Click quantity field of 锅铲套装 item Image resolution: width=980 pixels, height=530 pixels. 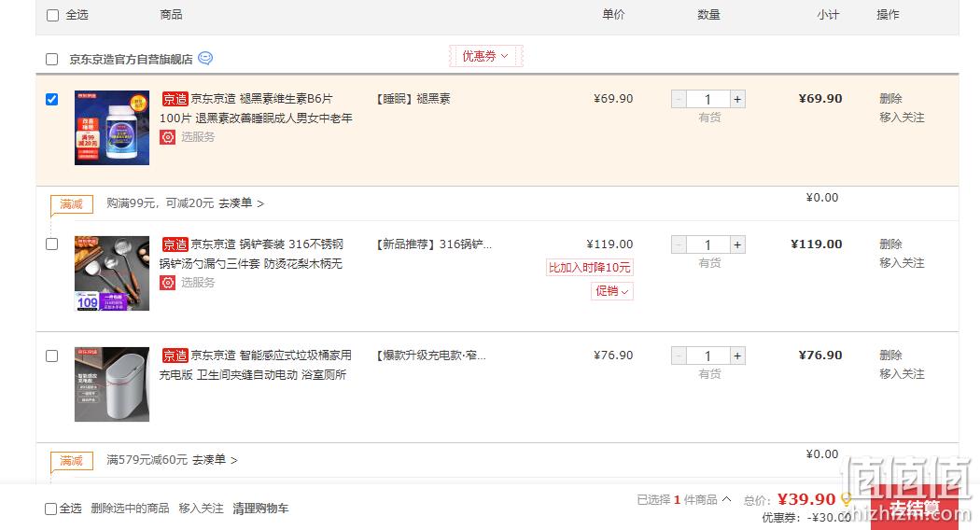point(708,244)
